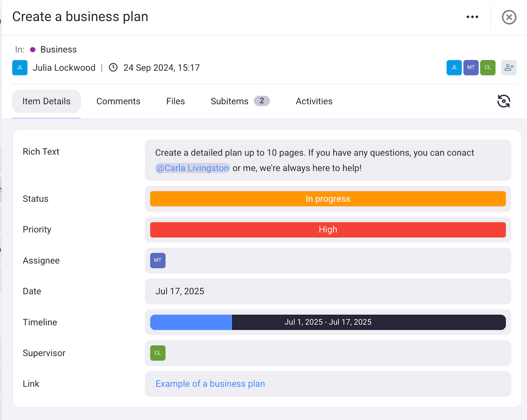Click the Date field showing Jul 17, 2025
Image resolution: width=527 pixels, height=420 pixels.
pos(328,291)
